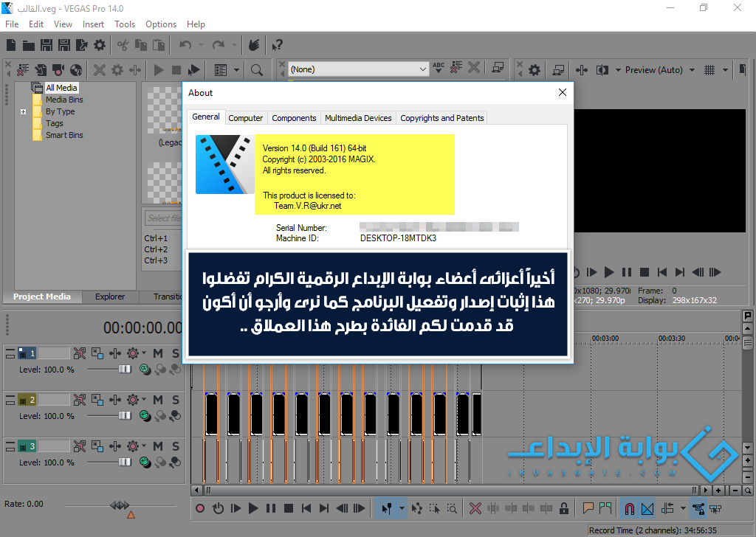Screen dimensions: 756x537
Task: Launch Interactive Tutorials icon
Action: tap(254, 45)
